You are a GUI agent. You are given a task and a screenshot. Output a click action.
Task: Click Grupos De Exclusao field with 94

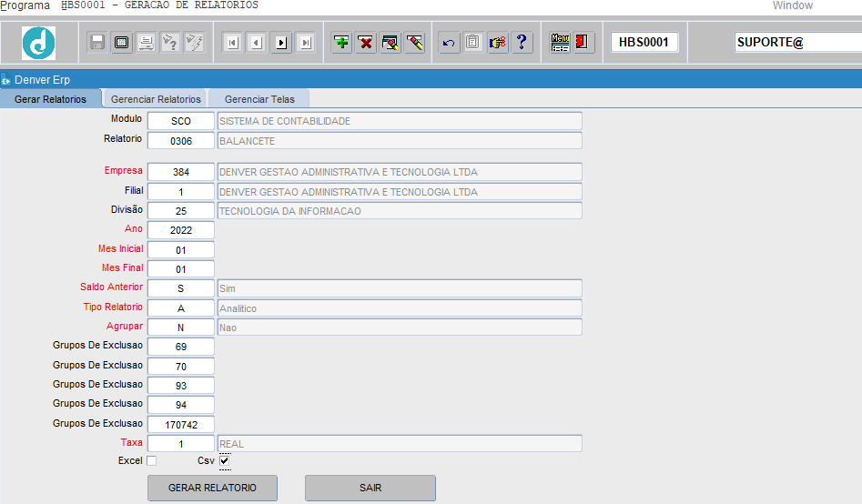[x=181, y=405]
